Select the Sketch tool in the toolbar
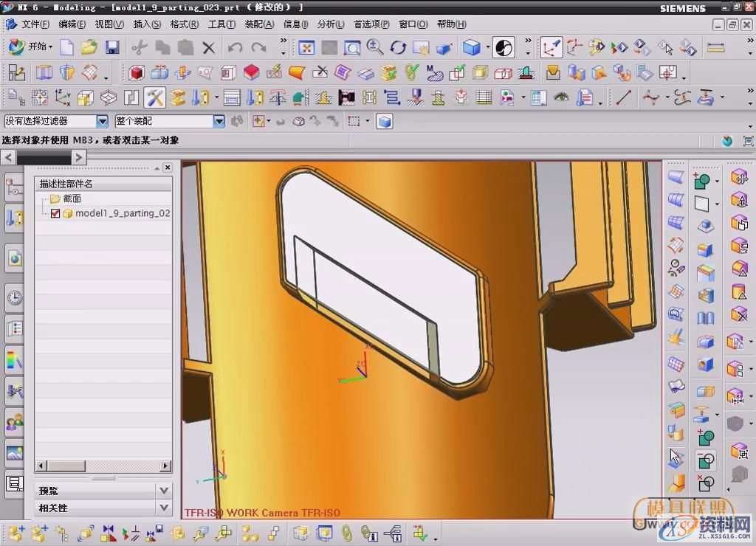 coord(15,72)
